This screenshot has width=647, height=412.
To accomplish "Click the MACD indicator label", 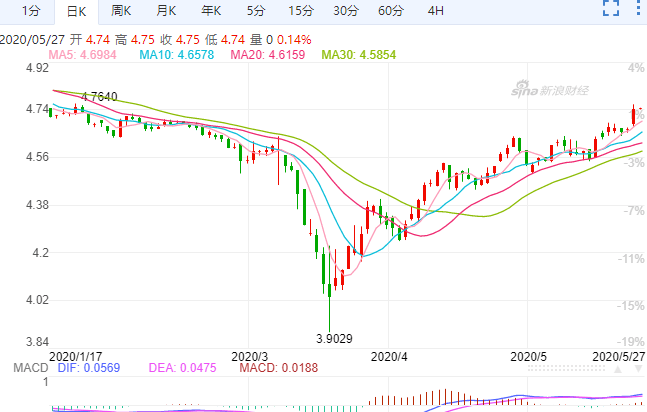I will pos(31,367).
